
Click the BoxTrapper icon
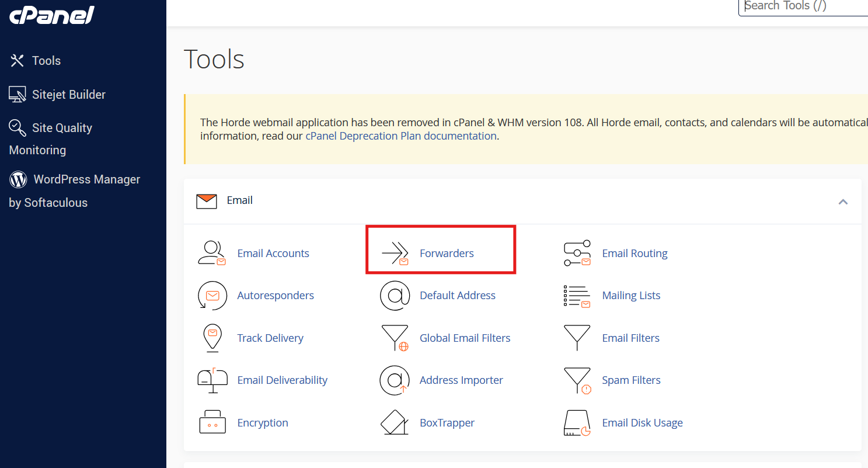(395, 422)
